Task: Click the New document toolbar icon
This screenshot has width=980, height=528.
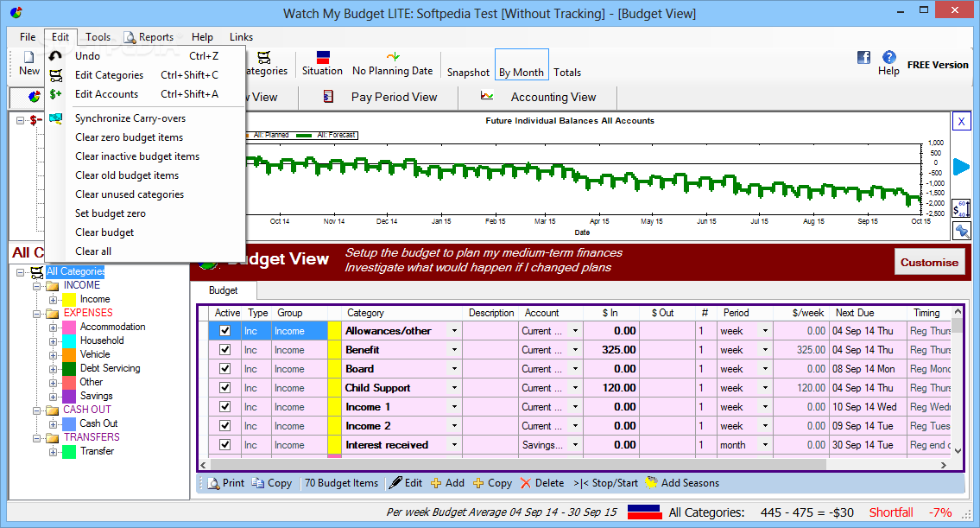Action: 28,57
